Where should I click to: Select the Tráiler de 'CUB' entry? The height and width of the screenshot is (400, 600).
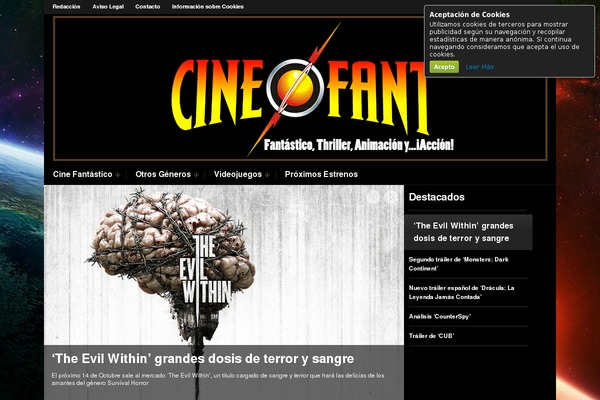click(x=431, y=336)
